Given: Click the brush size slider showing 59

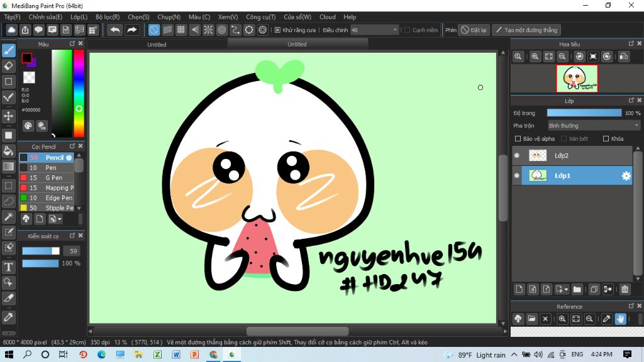Looking at the screenshot, I should [x=41, y=251].
